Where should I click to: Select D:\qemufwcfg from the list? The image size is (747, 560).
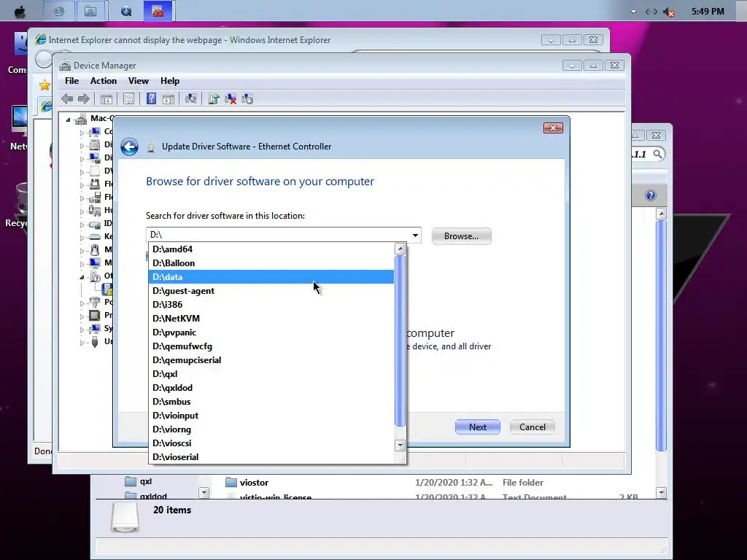pyautogui.click(x=271, y=346)
